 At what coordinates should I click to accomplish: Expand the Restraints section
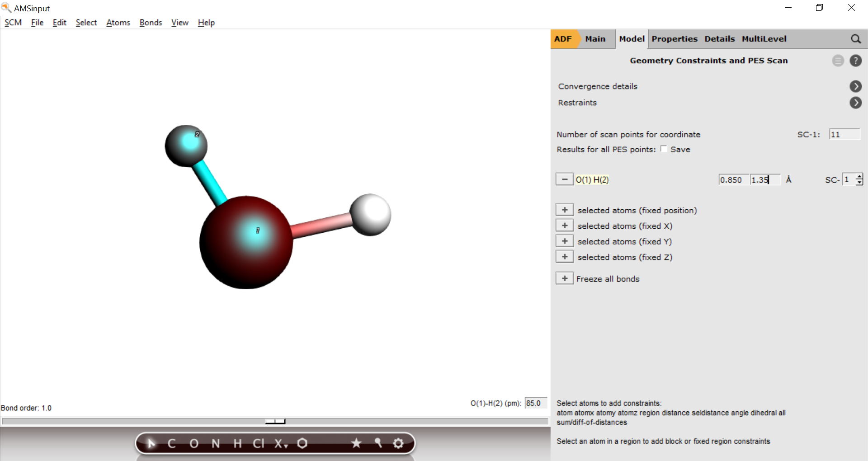pos(855,103)
